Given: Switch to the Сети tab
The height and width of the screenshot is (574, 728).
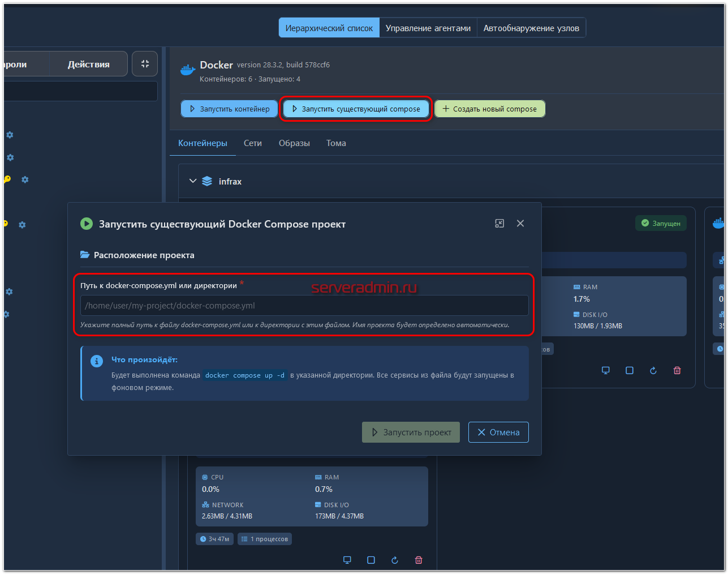Looking at the screenshot, I should [x=252, y=143].
